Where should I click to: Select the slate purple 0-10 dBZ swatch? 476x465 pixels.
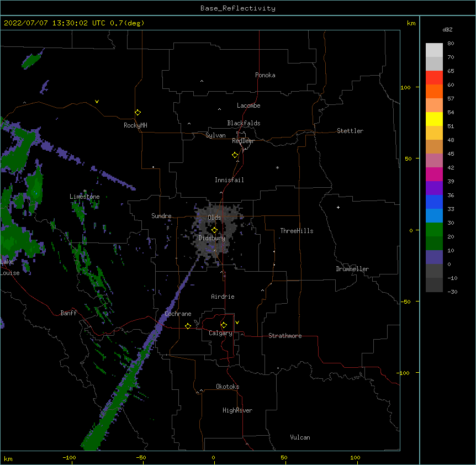point(434,257)
